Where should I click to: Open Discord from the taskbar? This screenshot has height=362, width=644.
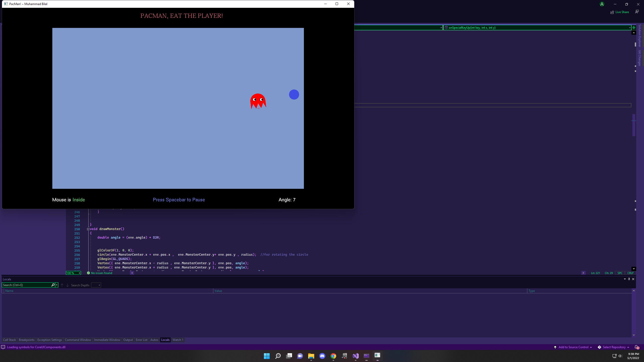322,356
